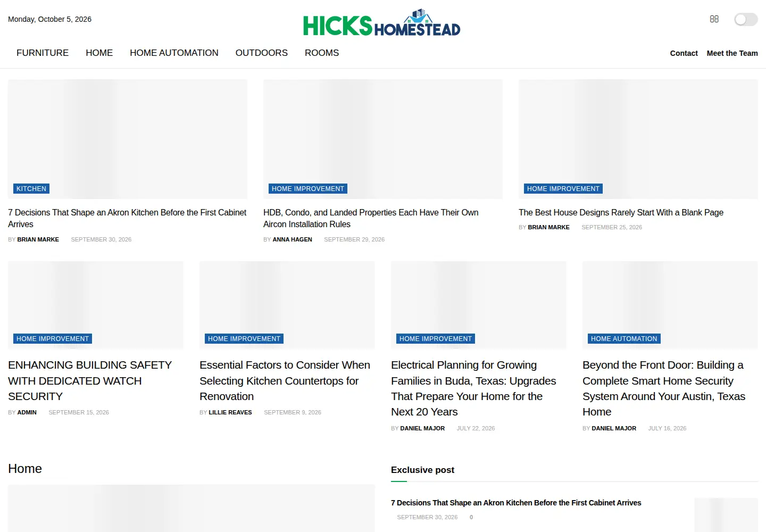Image resolution: width=766 pixels, height=532 pixels.
Task: Open Enhancing Building Safety article title
Action: [90, 380]
